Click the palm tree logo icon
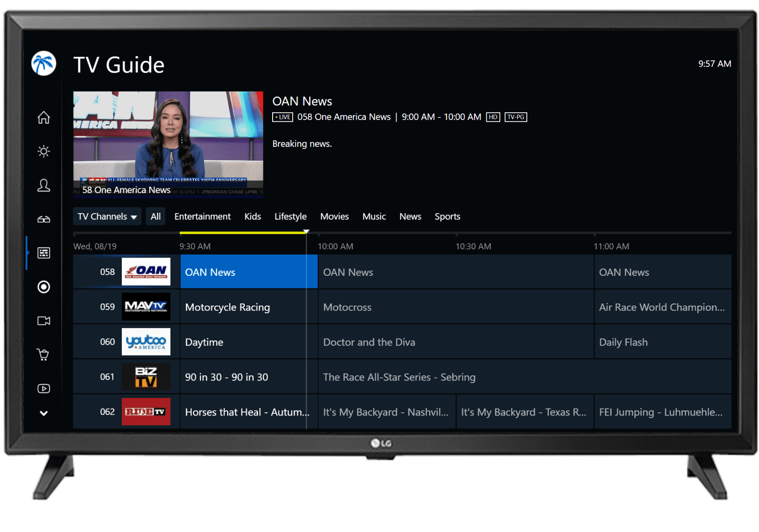 tap(43, 64)
